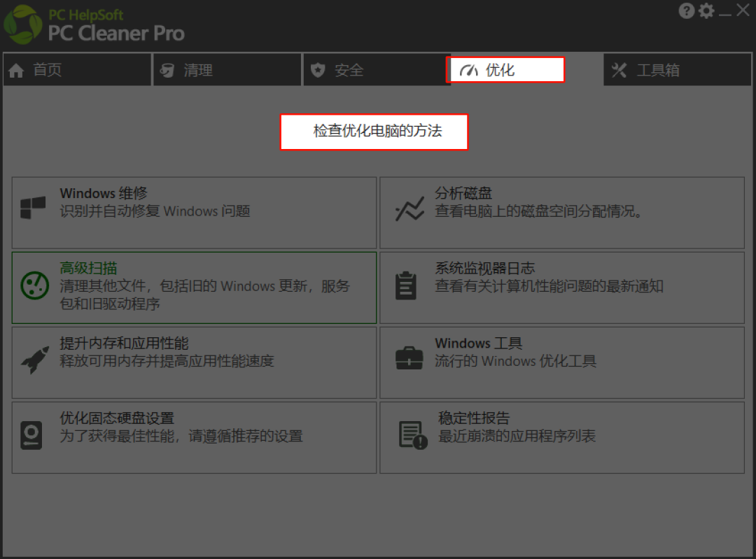
Task: Click the PC Cleaner Pro logo
Action: pos(22,24)
